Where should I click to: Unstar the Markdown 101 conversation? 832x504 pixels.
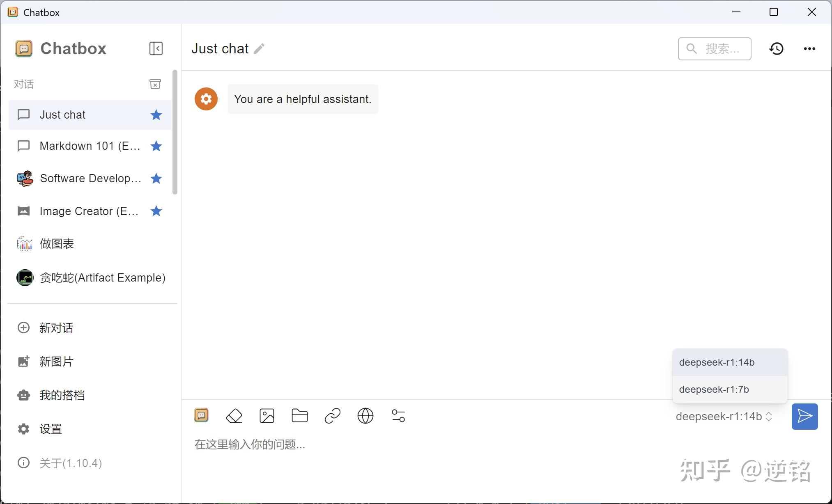tap(156, 146)
